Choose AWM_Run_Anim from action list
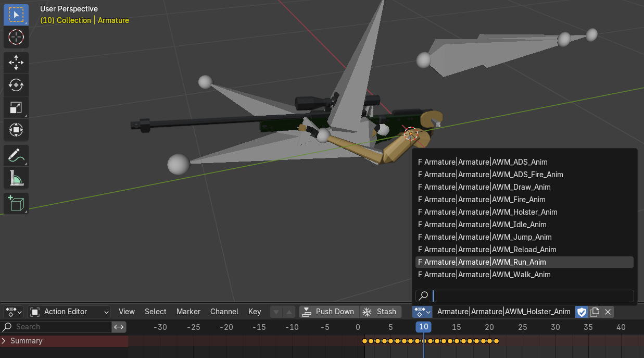Image resolution: width=644 pixels, height=358 pixels. pyautogui.click(x=524, y=262)
